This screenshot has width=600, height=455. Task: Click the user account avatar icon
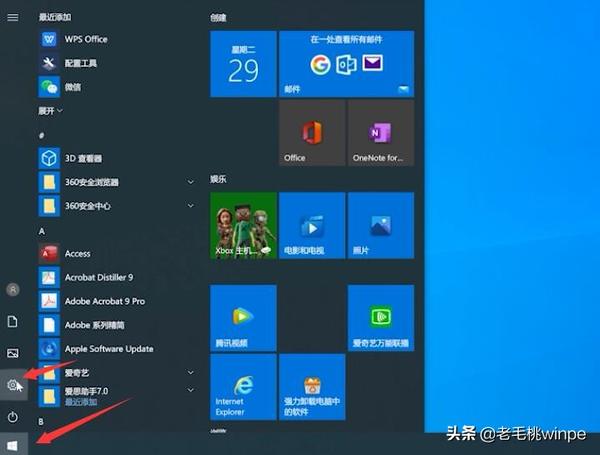(13, 290)
